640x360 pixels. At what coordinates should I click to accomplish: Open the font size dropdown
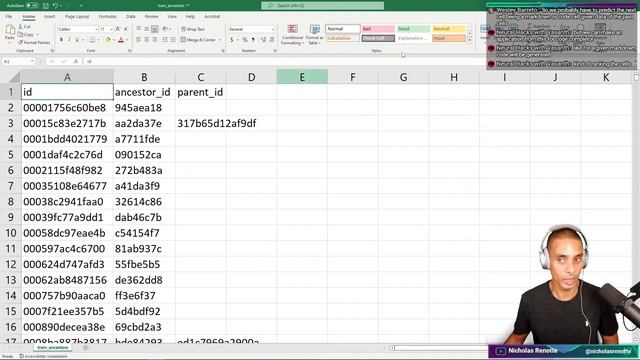(111, 29)
